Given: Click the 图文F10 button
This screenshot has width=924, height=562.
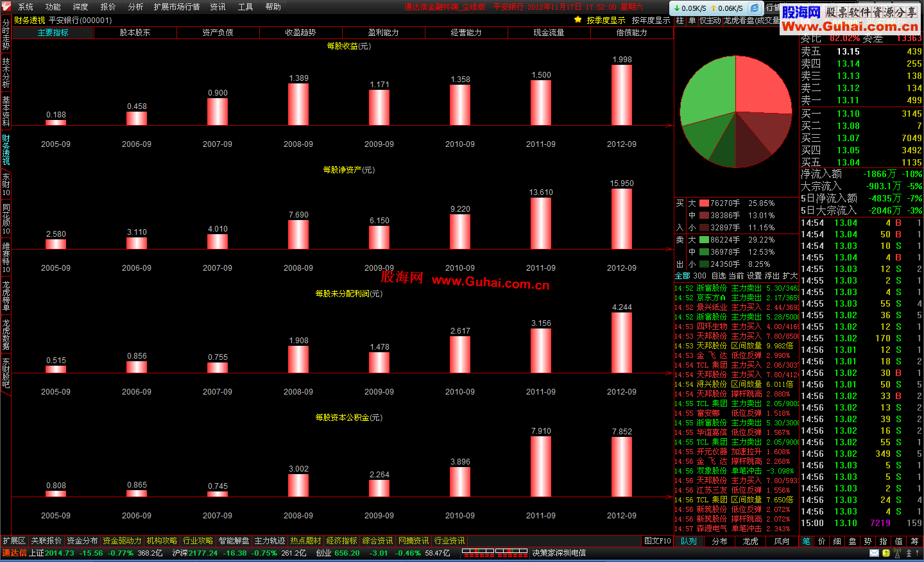Looking at the screenshot, I should (658, 541).
